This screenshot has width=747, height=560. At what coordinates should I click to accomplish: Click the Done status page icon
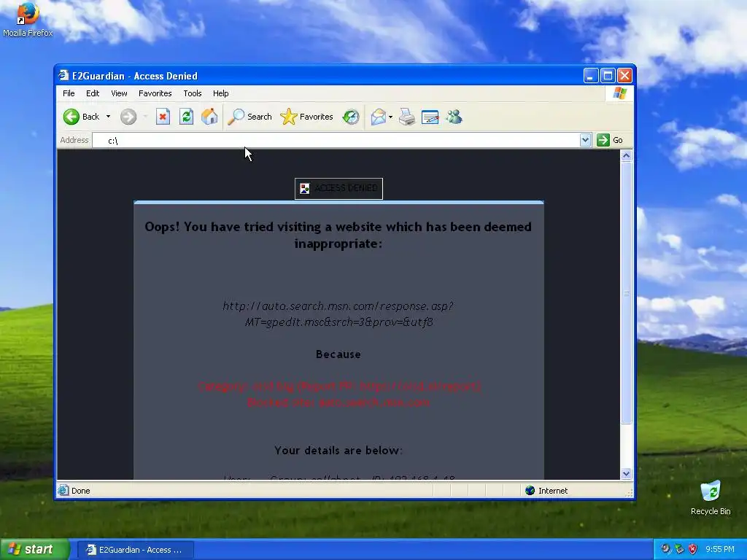63,490
